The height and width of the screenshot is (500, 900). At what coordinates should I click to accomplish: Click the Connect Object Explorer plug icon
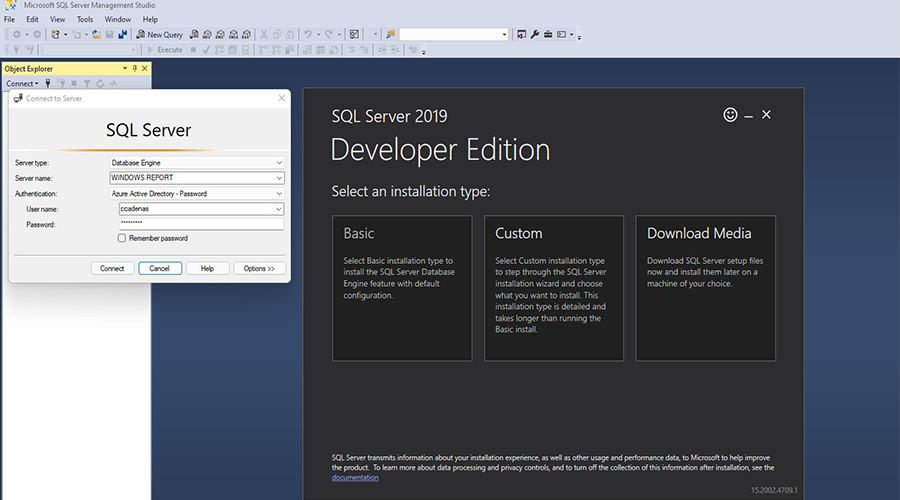(48, 84)
